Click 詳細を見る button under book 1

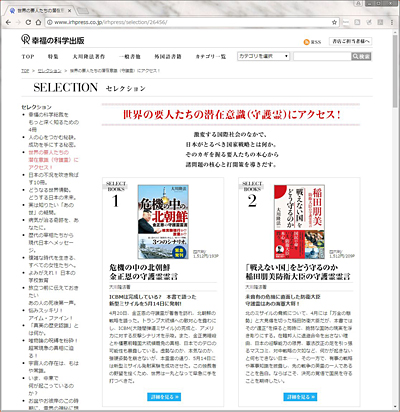[x=164, y=397]
